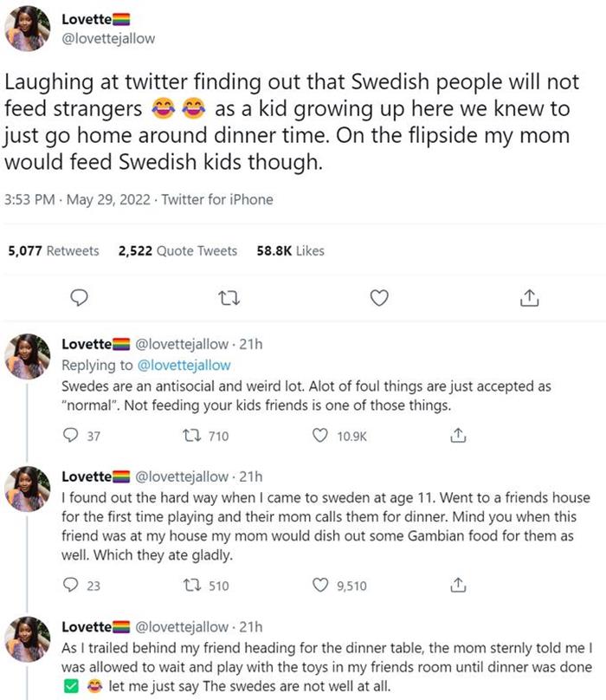Retweet the reply showing 510 retweets
Viewport: 606px width, 700px height.
click(x=194, y=586)
